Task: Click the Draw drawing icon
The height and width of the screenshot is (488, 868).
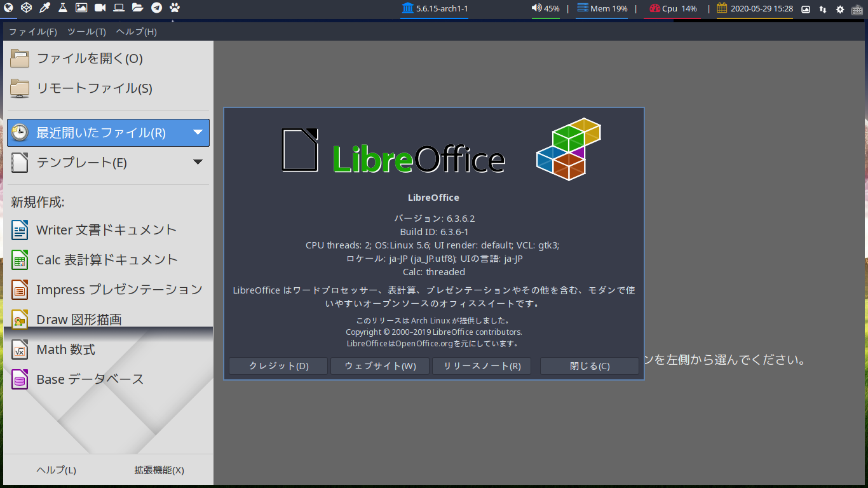Action: 20,320
